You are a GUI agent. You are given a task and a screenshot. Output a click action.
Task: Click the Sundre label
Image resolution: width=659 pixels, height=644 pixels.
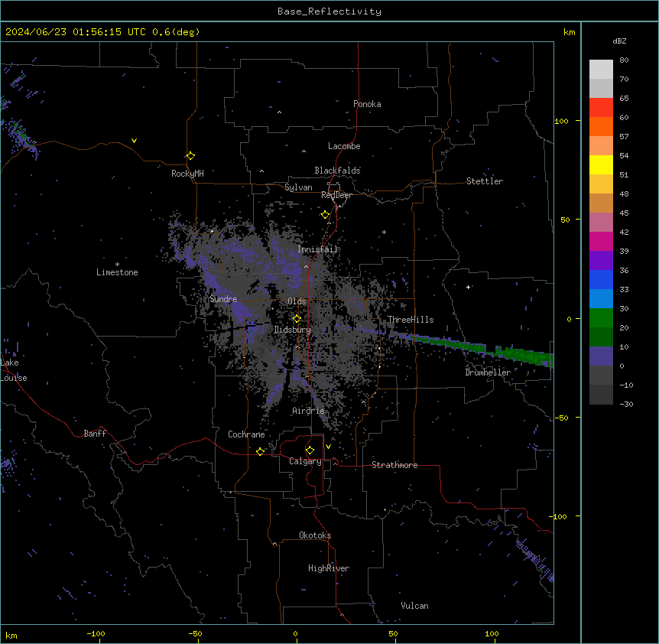223,299
